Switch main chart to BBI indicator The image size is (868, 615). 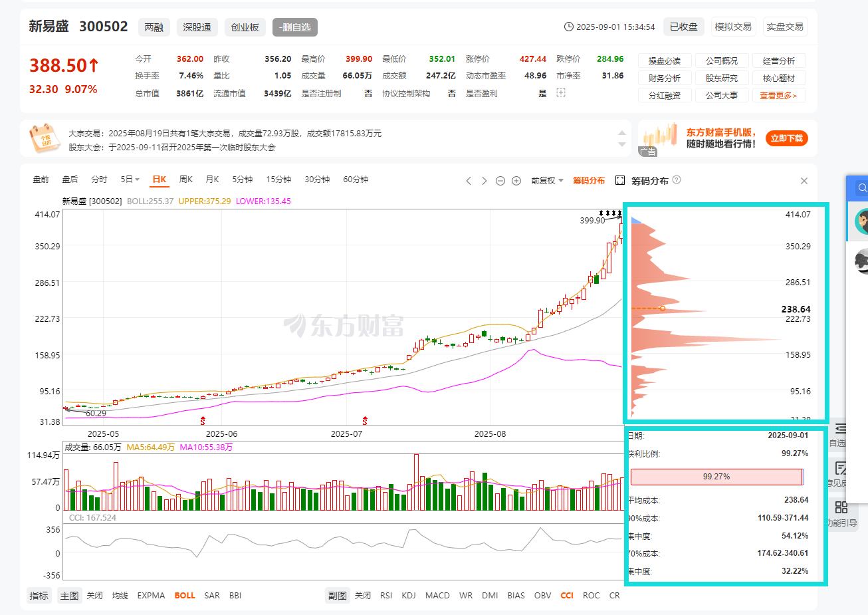pyautogui.click(x=235, y=596)
